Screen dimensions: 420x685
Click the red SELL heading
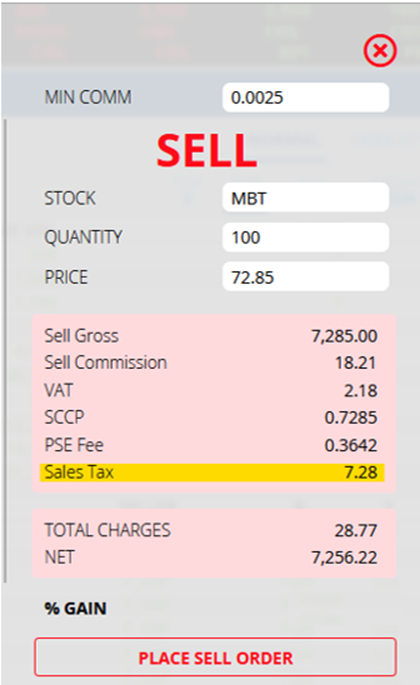[207, 151]
